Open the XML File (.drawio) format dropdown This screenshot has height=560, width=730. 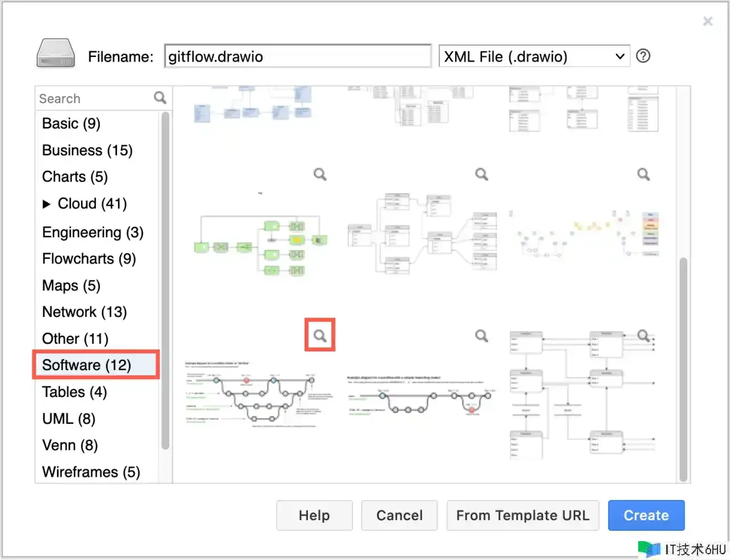tap(534, 56)
